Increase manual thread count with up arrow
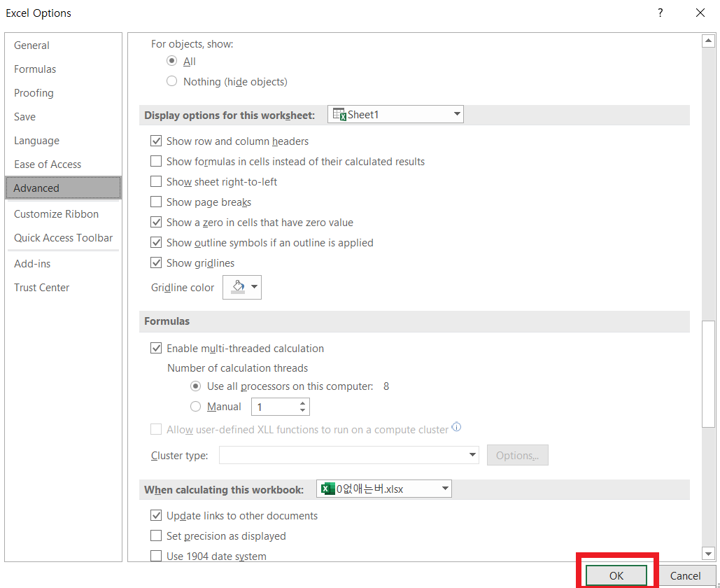The width and height of the screenshot is (720, 588). click(x=302, y=403)
